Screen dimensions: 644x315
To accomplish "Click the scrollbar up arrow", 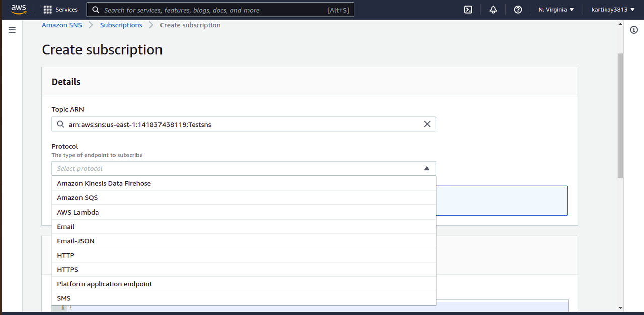I will point(620,24).
